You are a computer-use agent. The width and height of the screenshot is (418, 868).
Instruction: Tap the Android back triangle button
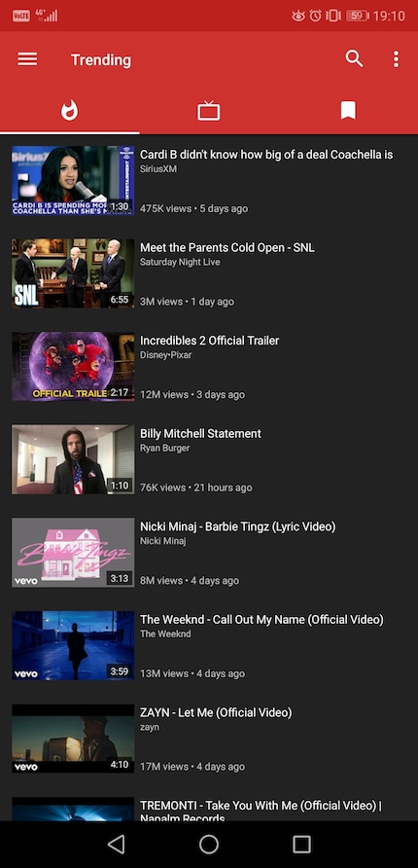116,845
